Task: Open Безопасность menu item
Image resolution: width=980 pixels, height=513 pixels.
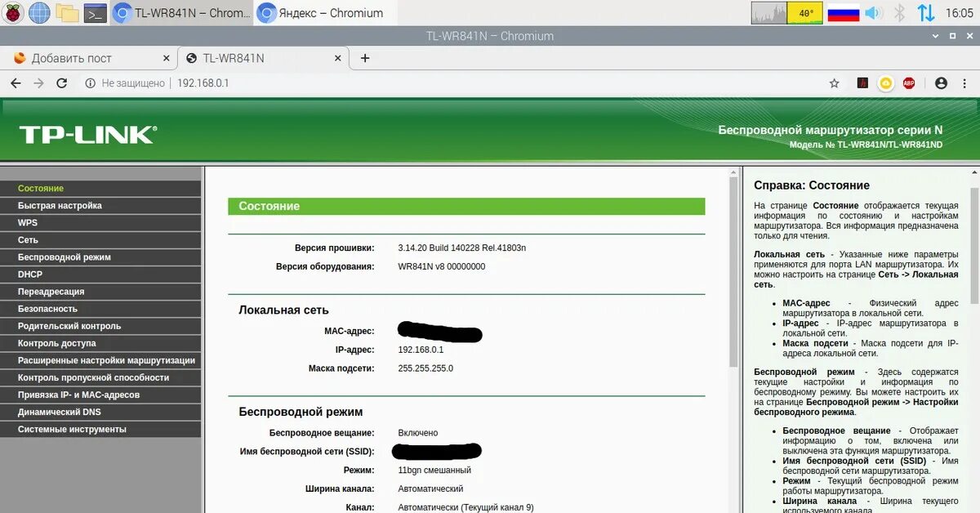Action: pos(100,309)
